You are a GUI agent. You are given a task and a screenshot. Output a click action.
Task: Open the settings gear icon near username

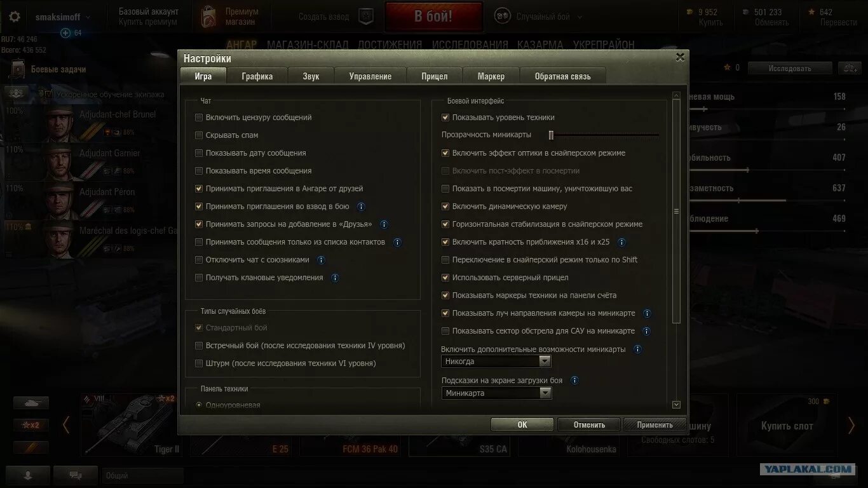(x=15, y=17)
